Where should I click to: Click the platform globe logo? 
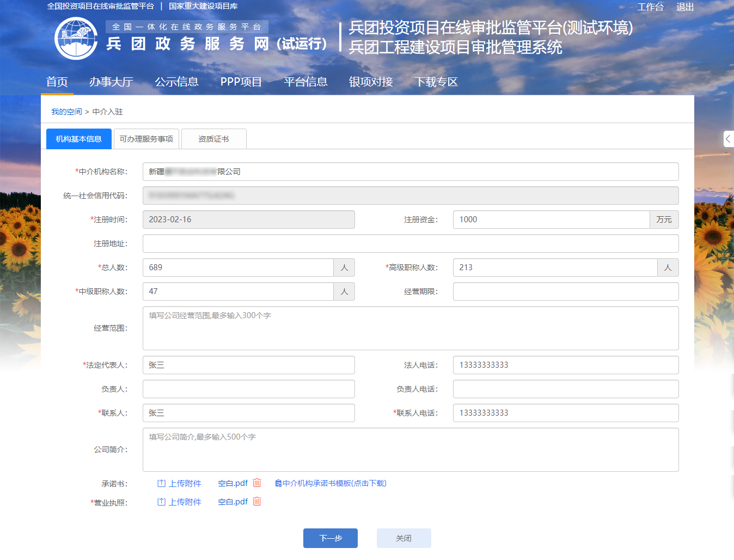[76, 39]
